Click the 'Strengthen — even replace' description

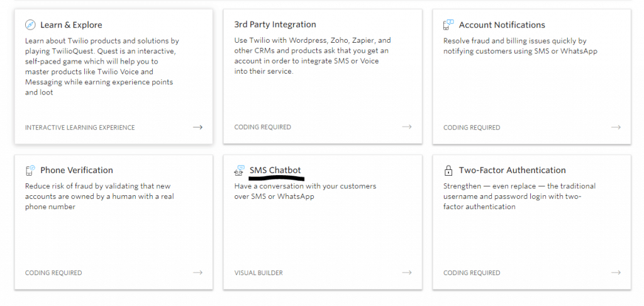[519, 196]
